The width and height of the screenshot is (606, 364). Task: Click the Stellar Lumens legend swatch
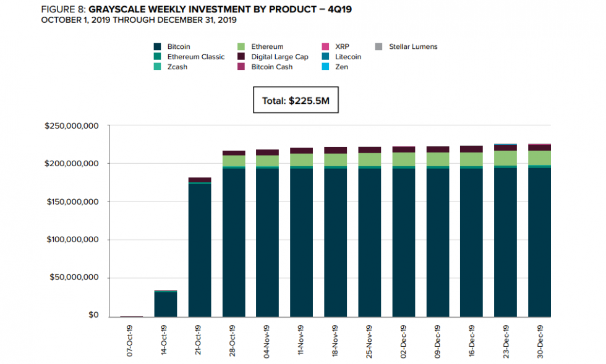[x=379, y=47]
